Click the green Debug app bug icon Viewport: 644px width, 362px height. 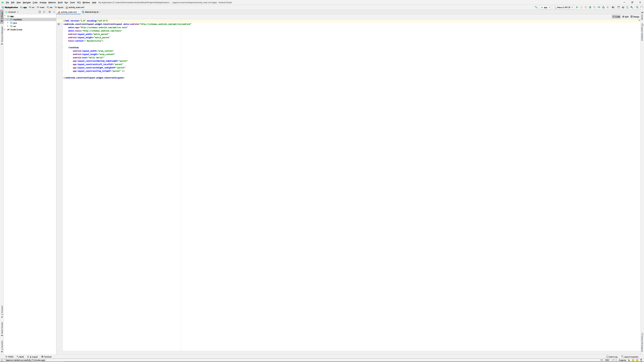tap(590, 7)
